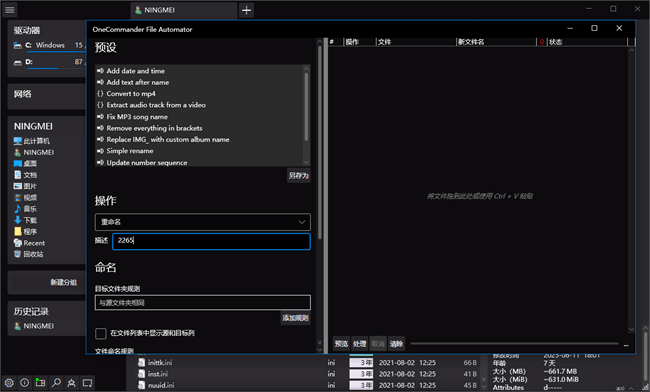Screen dimensions: 650x392
Task: Select the D: drive icon
Action: (17, 62)
